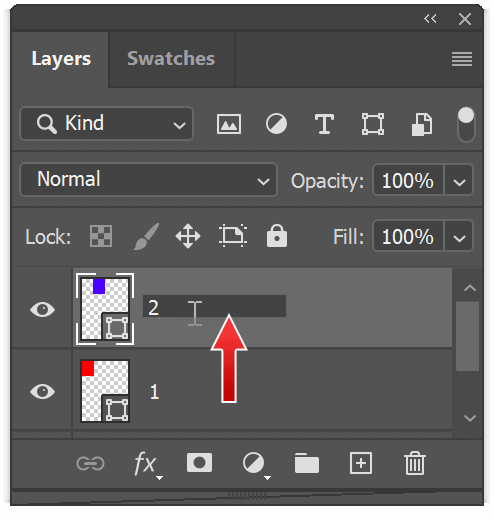This screenshot has width=494, height=520.
Task: Click the layer 2 name text field
Action: coord(214,306)
